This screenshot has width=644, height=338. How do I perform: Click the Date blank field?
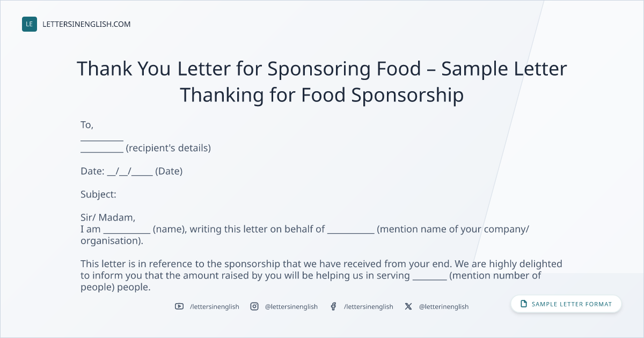[x=130, y=172]
